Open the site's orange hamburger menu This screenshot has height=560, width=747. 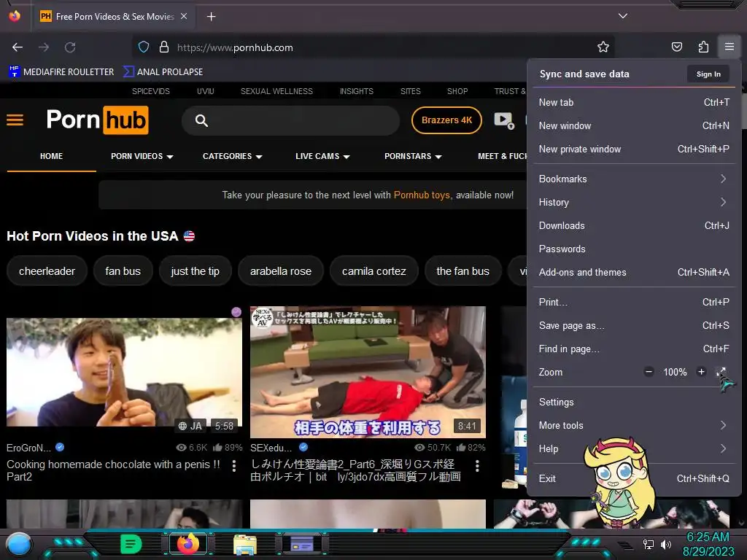[15, 120]
